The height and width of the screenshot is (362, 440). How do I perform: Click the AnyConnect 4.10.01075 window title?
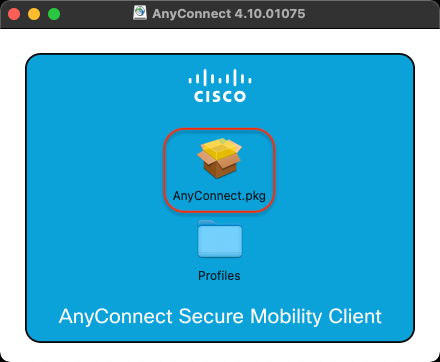tap(229, 14)
